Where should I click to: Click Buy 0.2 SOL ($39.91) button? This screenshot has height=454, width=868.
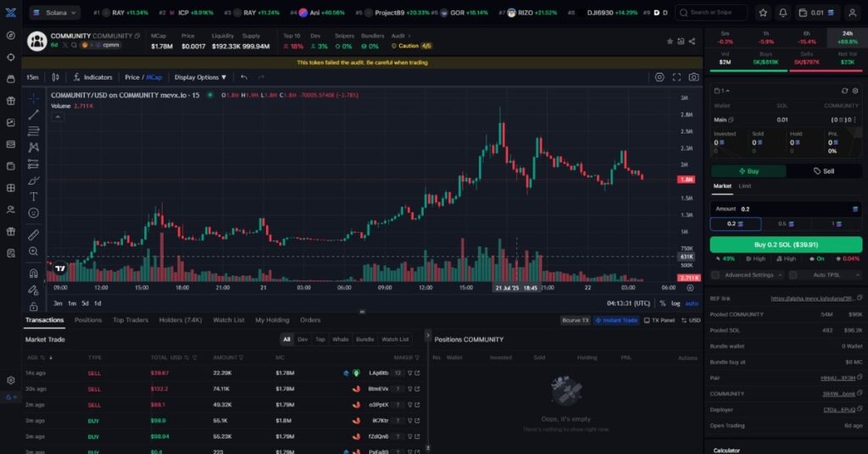tap(786, 244)
